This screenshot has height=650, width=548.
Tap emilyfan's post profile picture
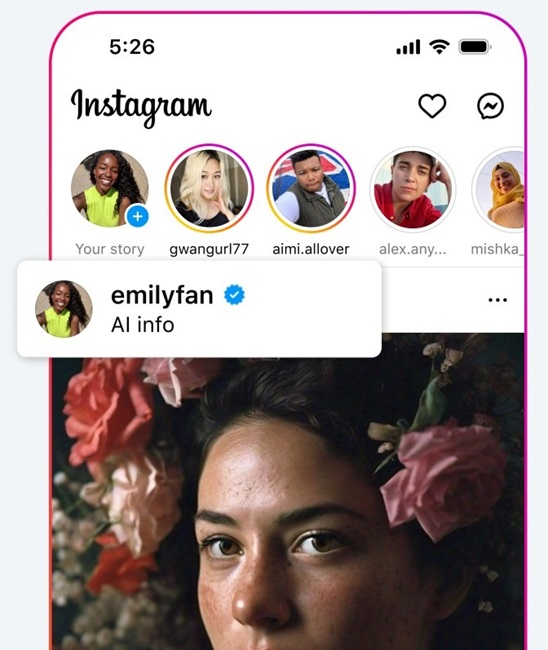(x=63, y=309)
